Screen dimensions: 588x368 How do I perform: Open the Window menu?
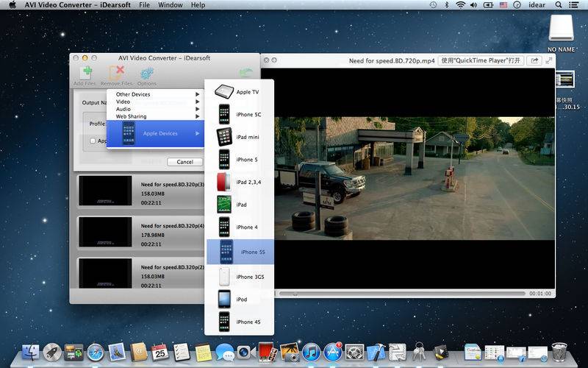(x=171, y=5)
